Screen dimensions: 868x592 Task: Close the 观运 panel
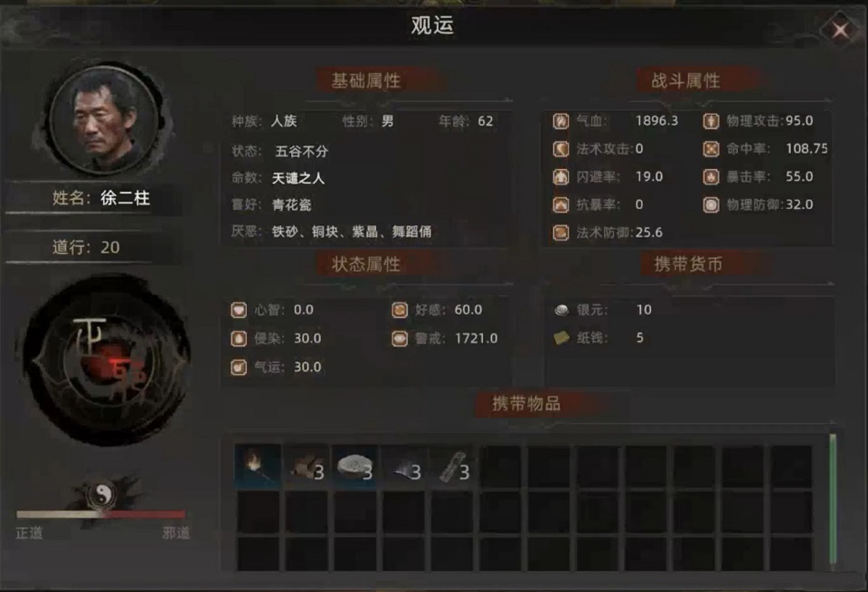click(840, 30)
